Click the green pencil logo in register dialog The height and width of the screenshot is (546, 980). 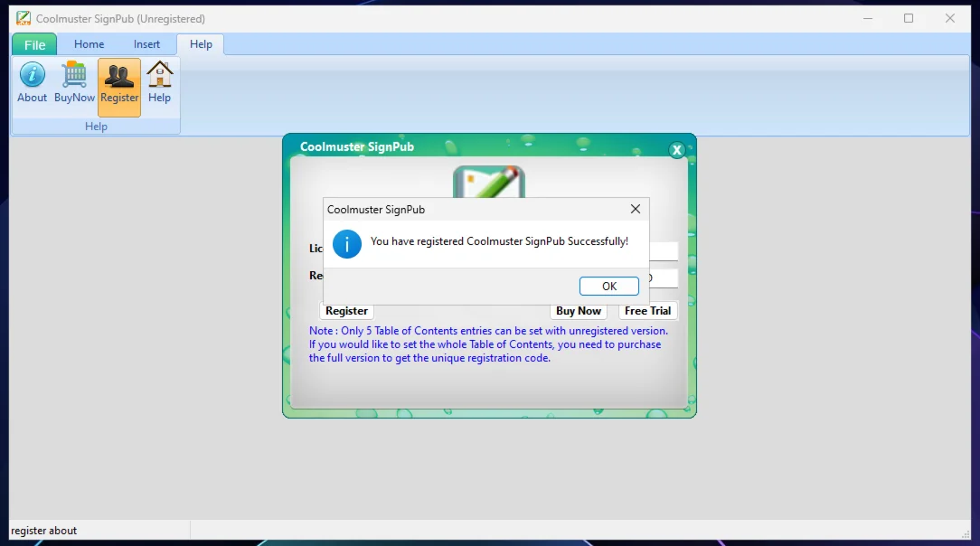[489, 182]
